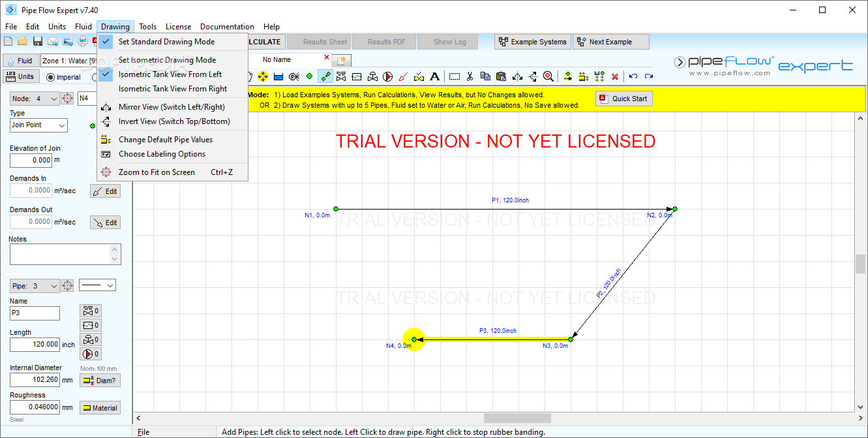Click the Fluid button
This screenshot has width=868, height=438.
point(20,61)
